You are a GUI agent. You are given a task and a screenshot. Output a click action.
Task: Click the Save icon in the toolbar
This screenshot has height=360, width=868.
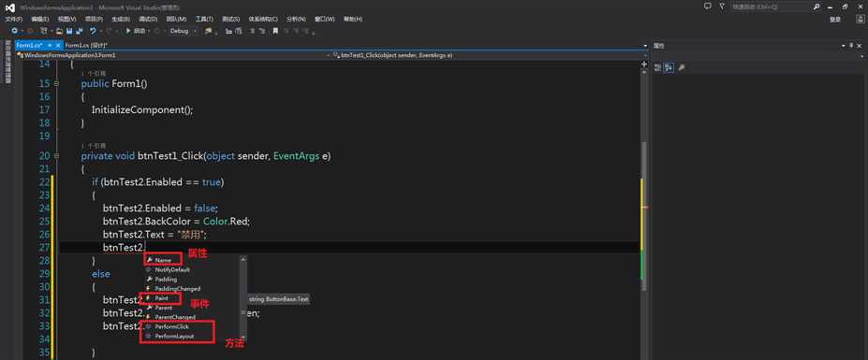(x=69, y=31)
